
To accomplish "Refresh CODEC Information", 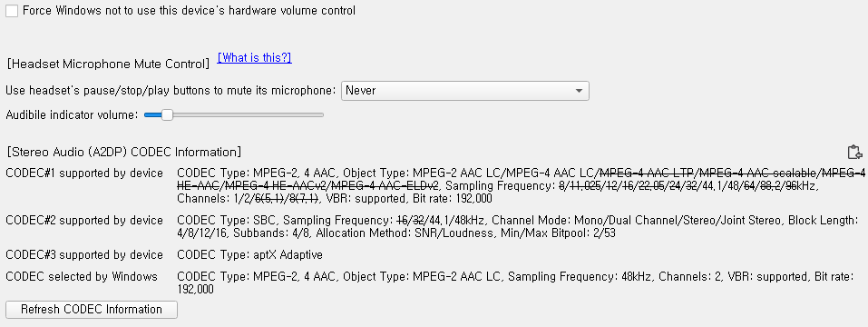I will (x=92, y=309).
